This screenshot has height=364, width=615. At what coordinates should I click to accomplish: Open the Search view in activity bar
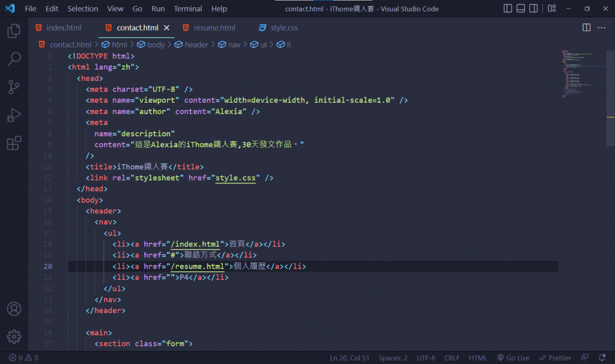(x=14, y=59)
